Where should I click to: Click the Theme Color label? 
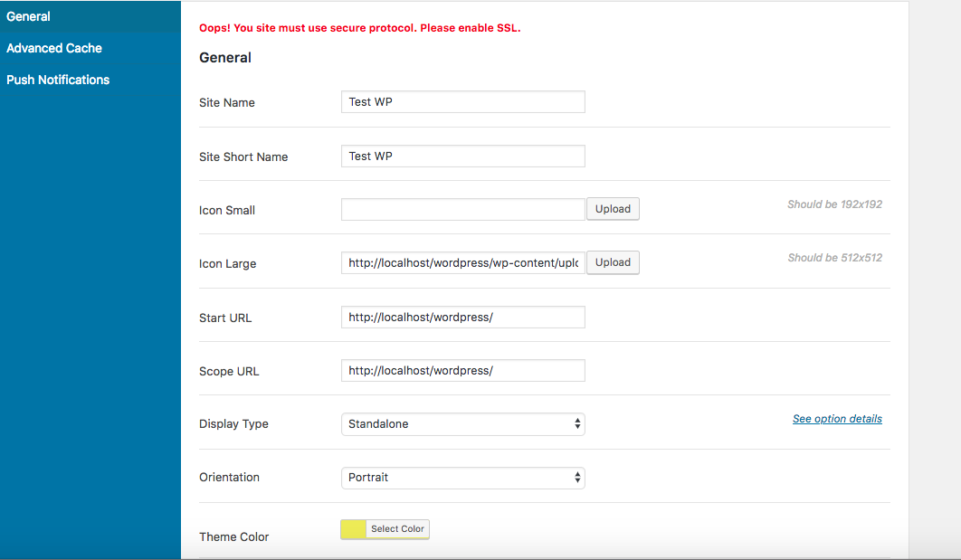point(233,536)
